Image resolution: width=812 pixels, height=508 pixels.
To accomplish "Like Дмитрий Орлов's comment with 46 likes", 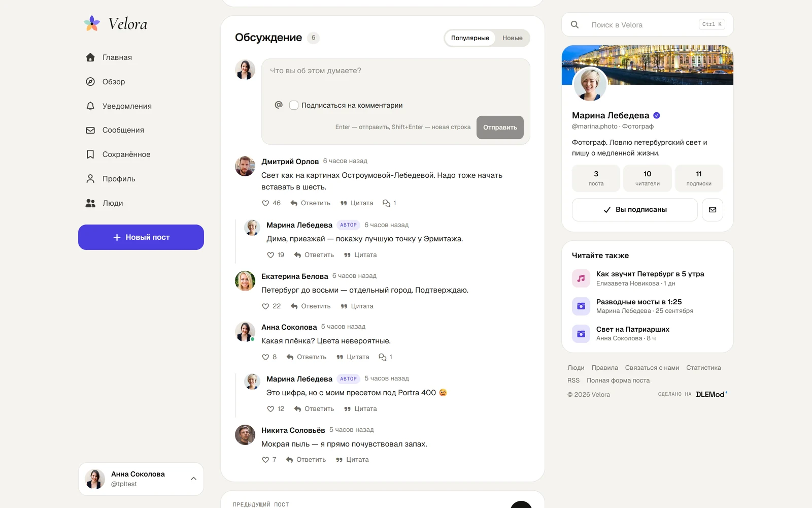I will click(271, 203).
